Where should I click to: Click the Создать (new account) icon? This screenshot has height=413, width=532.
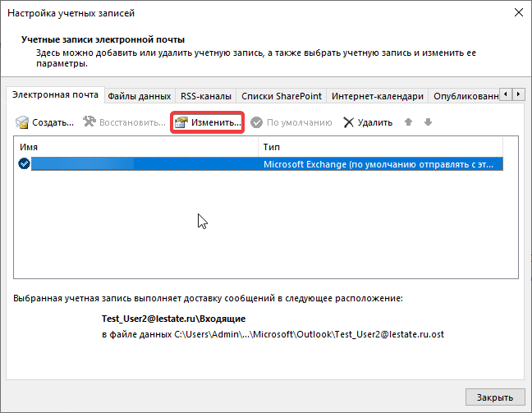pyautogui.click(x=23, y=122)
